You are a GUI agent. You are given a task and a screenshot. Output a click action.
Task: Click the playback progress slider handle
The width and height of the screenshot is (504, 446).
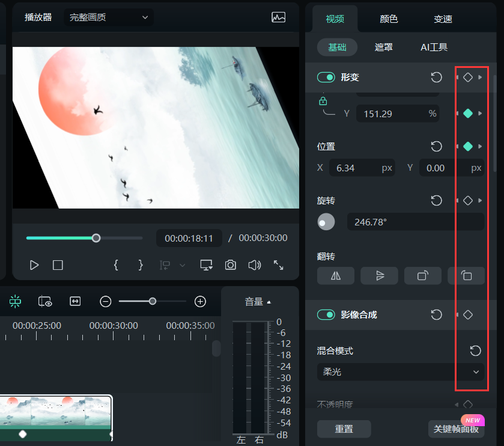(96, 237)
